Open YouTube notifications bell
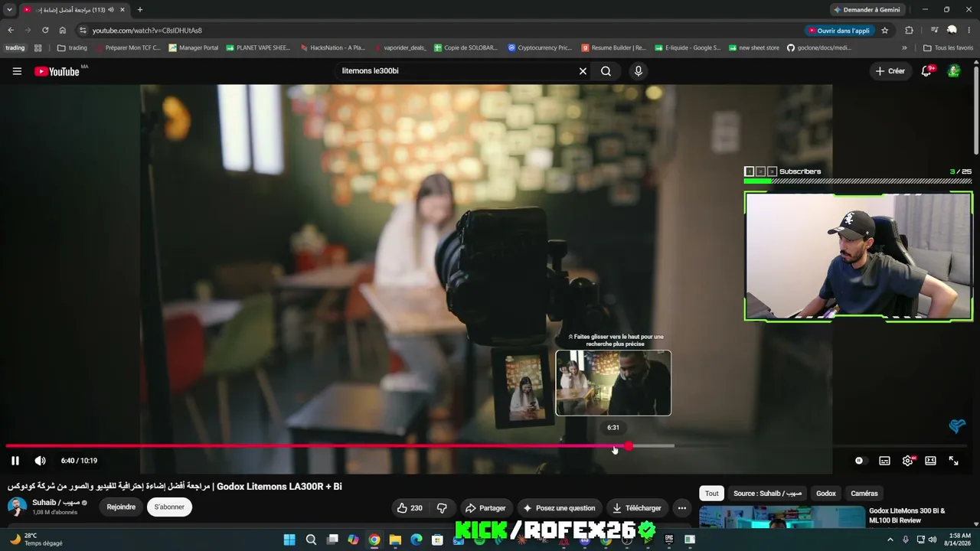The height and width of the screenshot is (551, 980). (926, 71)
